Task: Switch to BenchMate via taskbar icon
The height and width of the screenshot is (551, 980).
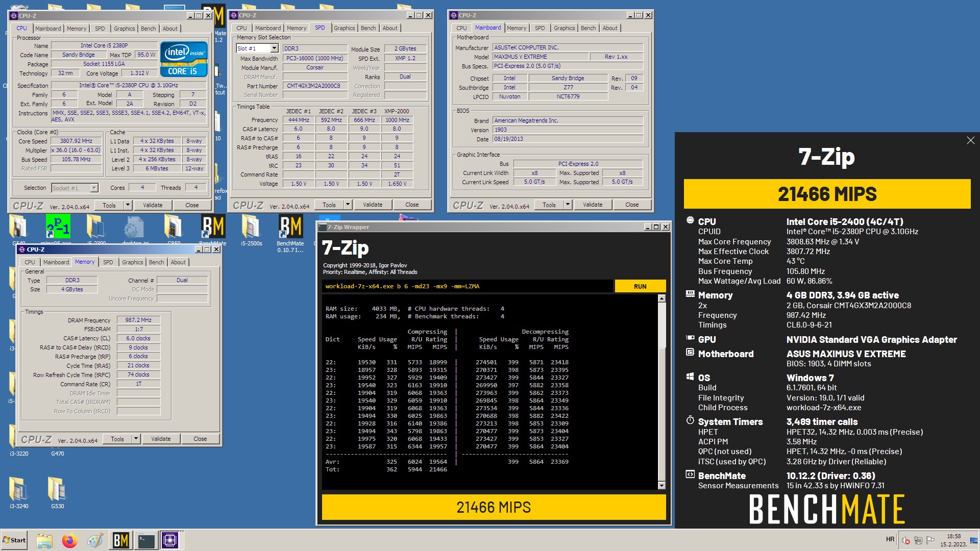Action: pos(120,540)
